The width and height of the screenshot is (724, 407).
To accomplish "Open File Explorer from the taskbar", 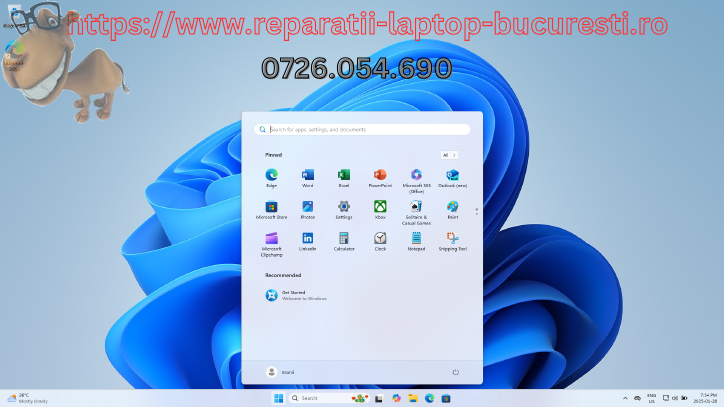I will point(413,398).
